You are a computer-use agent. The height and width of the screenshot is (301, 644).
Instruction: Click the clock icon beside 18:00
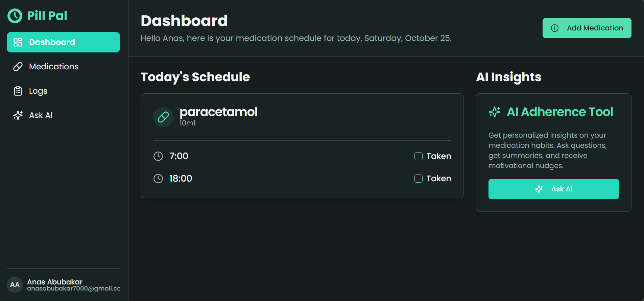coord(158,179)
